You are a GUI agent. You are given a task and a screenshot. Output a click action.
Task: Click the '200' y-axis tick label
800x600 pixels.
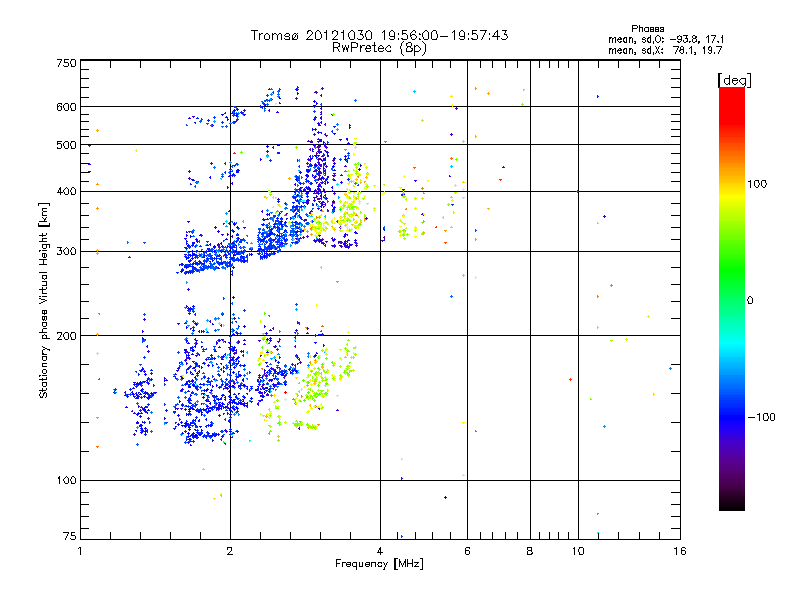[x=66, y=336]
